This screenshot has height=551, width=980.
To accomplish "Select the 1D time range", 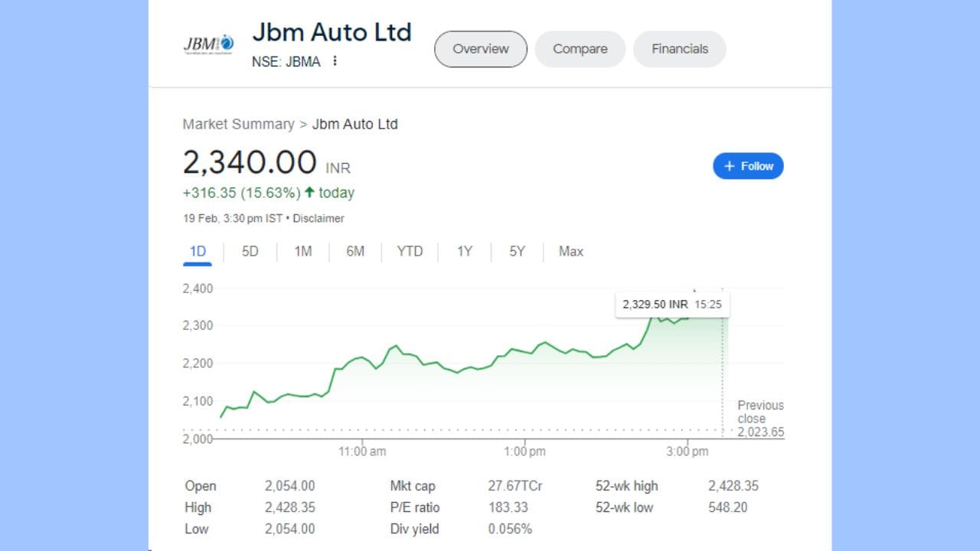I will pyautogui.click(x=198, y=252).
